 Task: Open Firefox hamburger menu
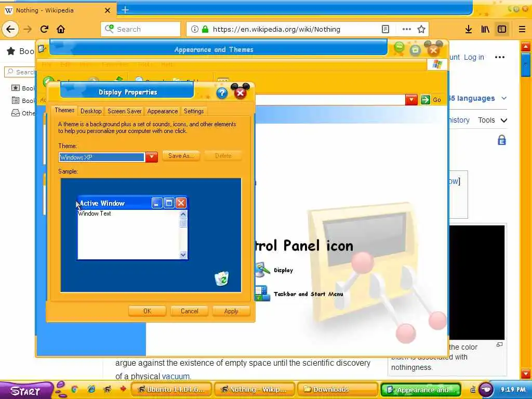(522, 29)
